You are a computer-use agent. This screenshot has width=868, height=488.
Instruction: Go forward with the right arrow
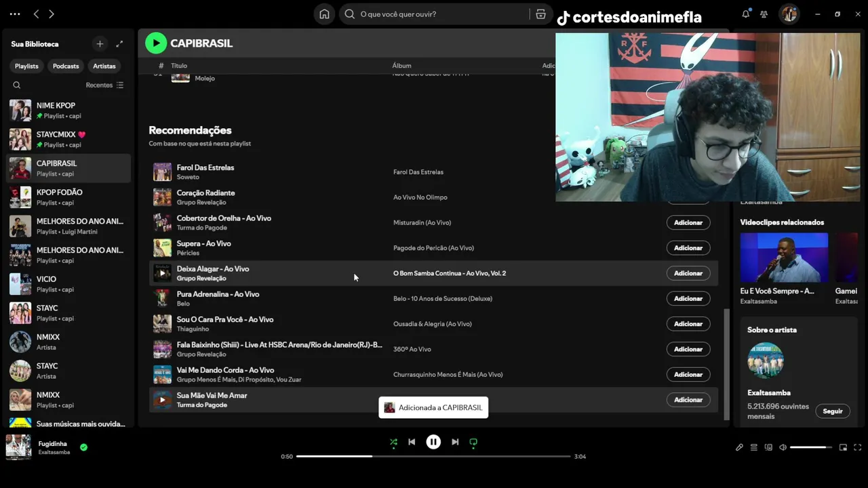(x=52, y=14)
